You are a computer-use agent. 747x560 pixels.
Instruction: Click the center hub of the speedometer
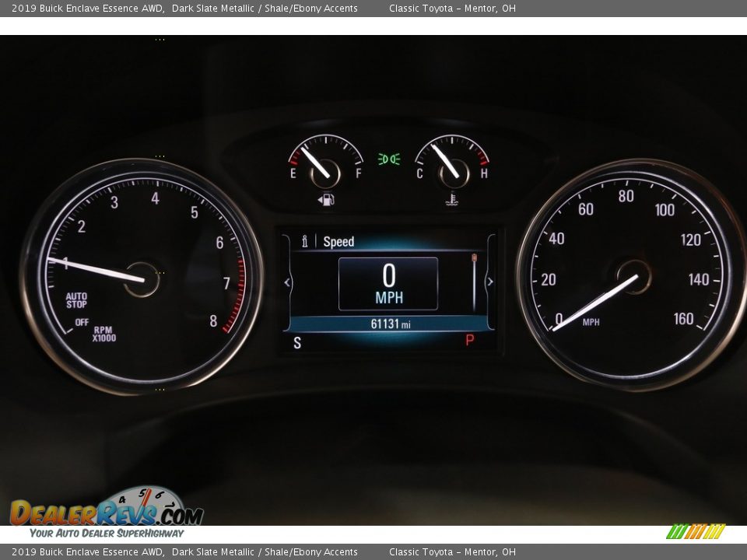[x=635, y=276]
